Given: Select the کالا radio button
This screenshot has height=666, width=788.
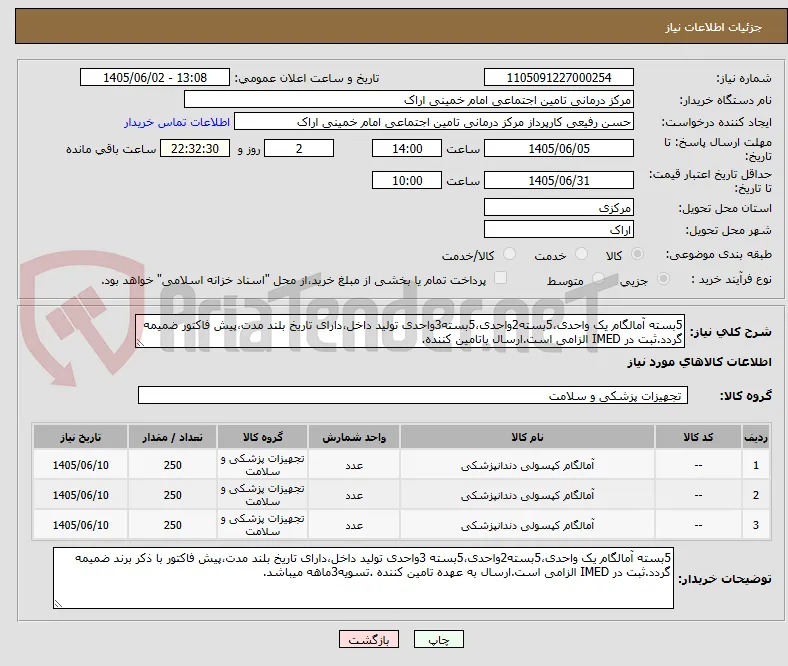Looking at the screenshot, I should click(637, 254).
